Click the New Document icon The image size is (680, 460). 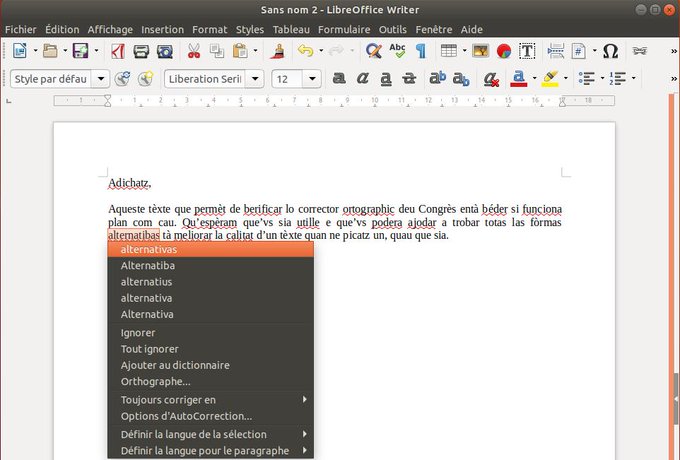click(x=20, y=51)
